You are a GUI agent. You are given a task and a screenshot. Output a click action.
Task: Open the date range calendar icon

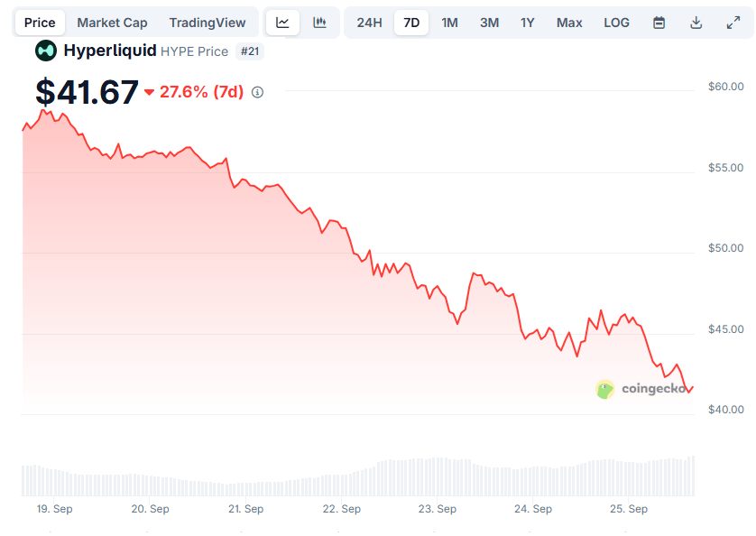tap(658, 22)
